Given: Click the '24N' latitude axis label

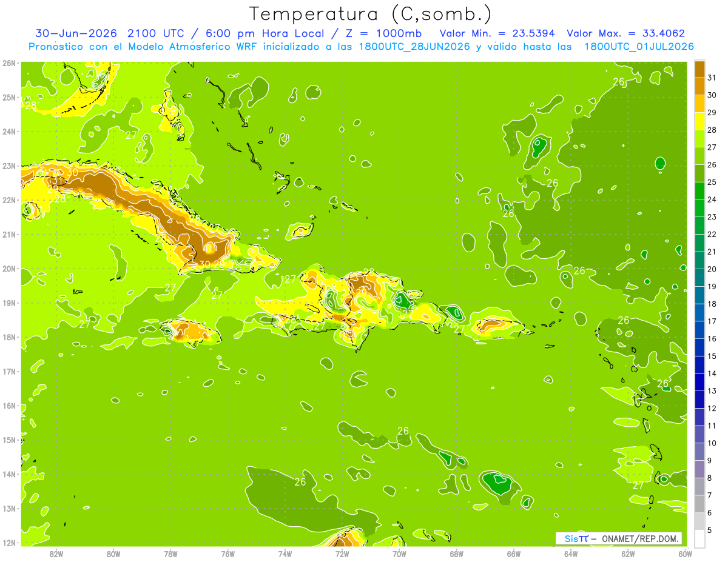Looking at the screenshot, I should [x=9, y=132].
